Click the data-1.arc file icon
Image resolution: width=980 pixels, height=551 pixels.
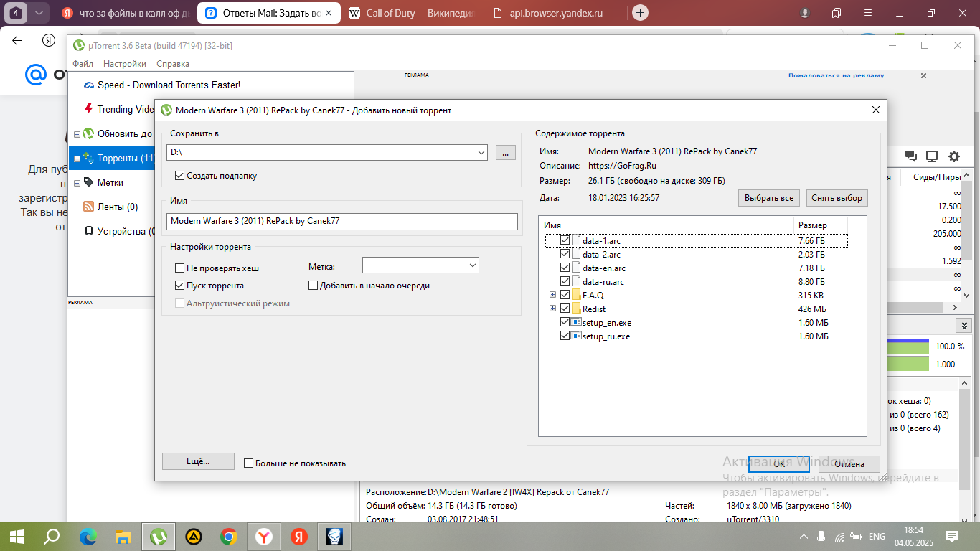point(575,240)
